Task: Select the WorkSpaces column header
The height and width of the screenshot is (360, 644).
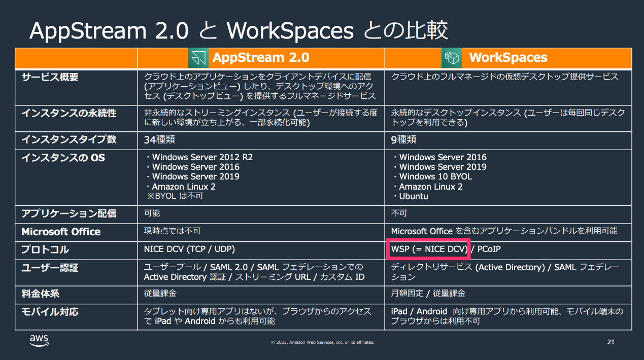Action: click(x=509, y=58)
